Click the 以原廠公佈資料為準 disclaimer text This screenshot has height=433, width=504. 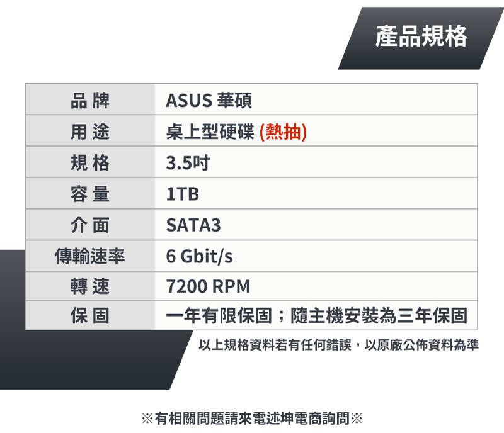[421, 345]
